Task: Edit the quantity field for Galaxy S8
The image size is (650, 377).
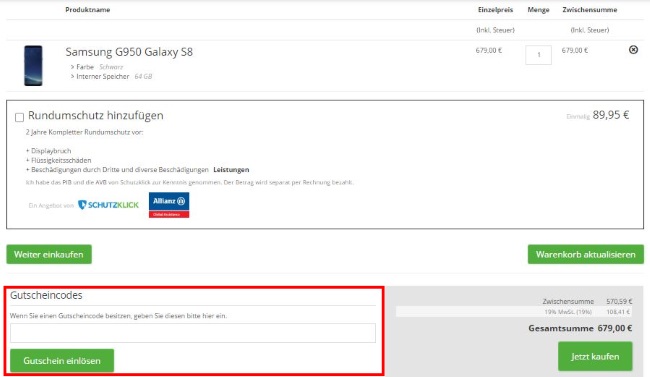Action: (538, 55)
